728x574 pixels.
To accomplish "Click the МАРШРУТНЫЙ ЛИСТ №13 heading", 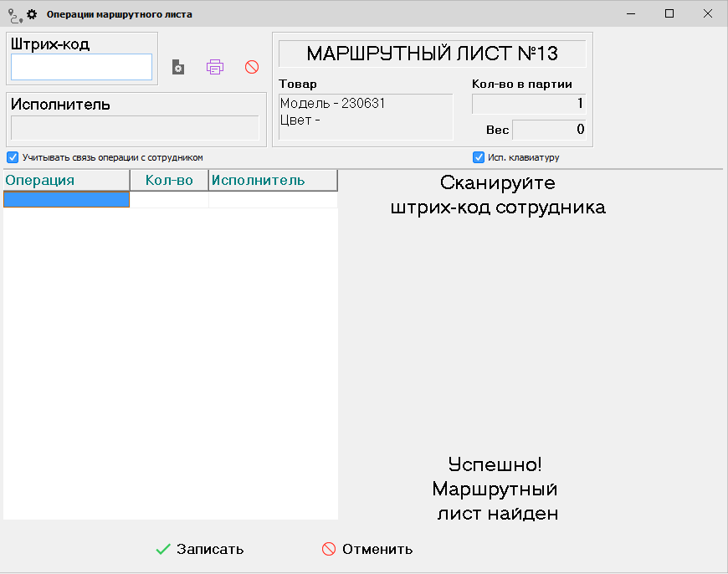I will [433, 54].
